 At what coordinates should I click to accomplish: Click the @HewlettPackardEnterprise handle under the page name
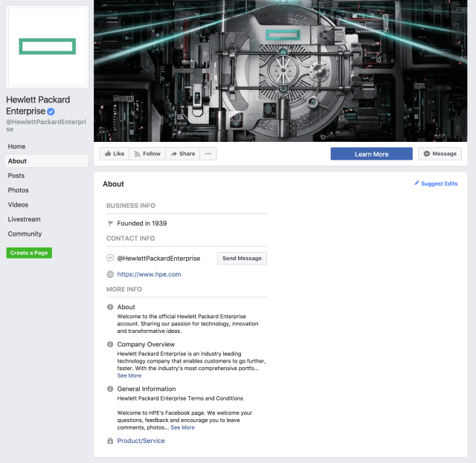(x=46, y=126)
